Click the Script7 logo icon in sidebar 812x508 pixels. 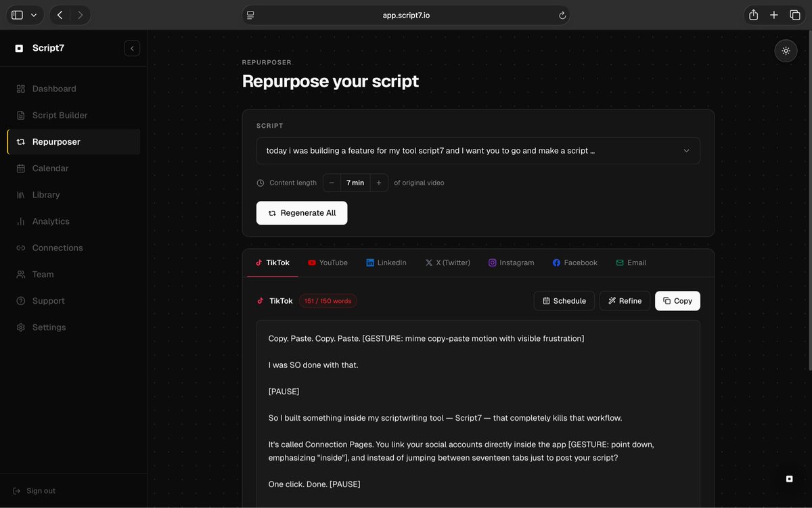click(x=19, y=48)
